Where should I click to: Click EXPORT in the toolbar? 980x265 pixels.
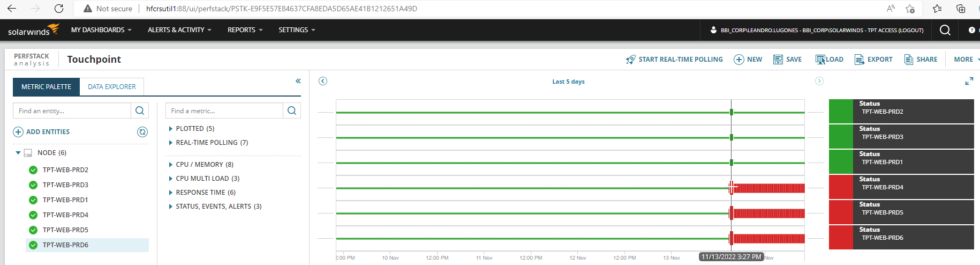[873, 60]
